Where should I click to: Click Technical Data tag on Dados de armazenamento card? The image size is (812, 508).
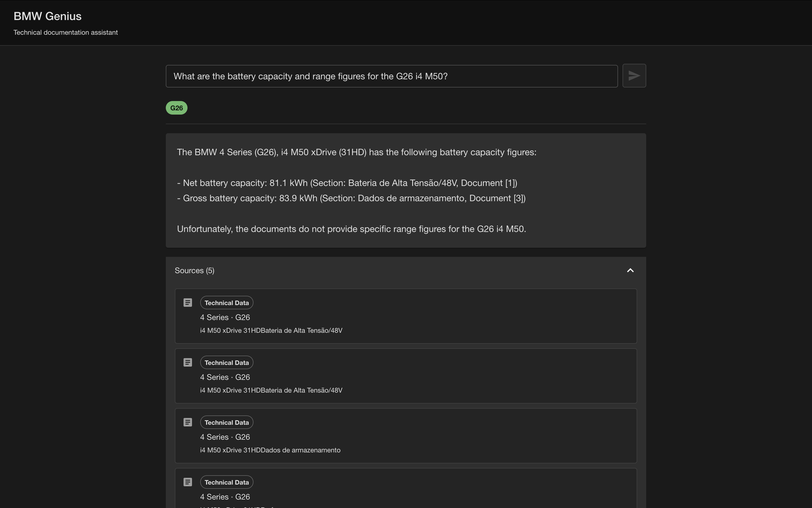227,422
